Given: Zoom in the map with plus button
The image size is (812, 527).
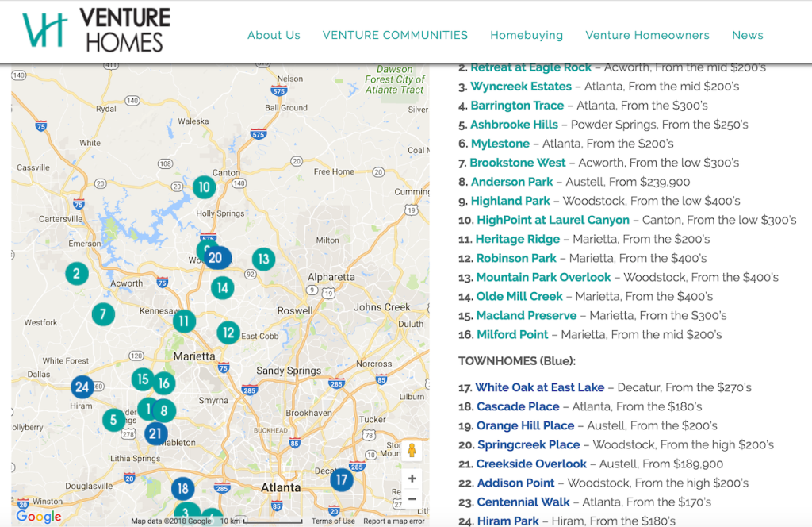Looking at the screenshot, I should pos(412,479).
